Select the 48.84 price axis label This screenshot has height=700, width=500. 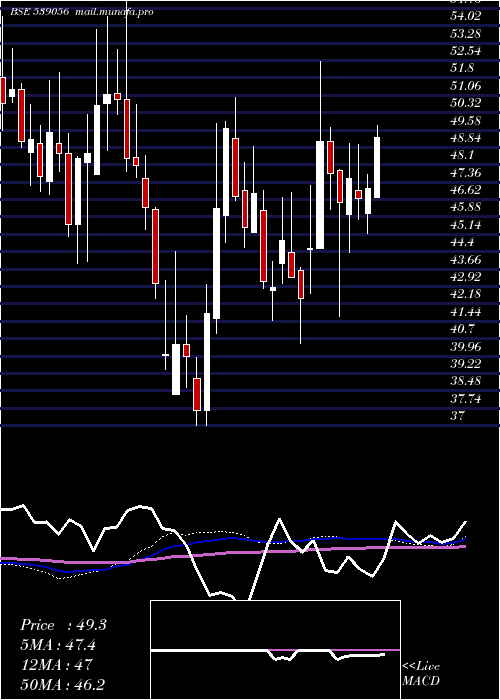tap(466, 138)
